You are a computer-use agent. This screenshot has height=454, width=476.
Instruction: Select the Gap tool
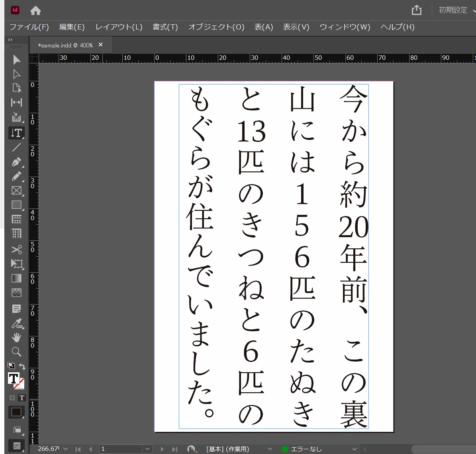click(16, 102)
